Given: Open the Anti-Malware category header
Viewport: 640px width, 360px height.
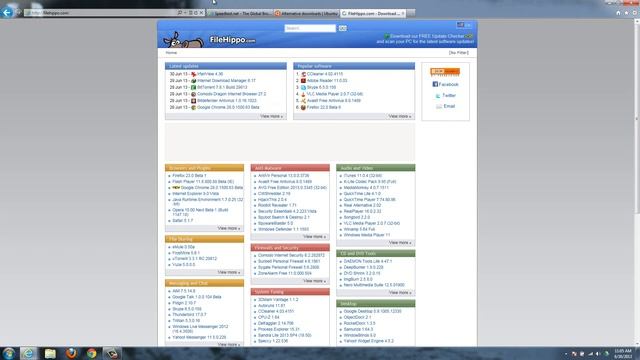Looking at the screenshot, I should coord(290,168).
